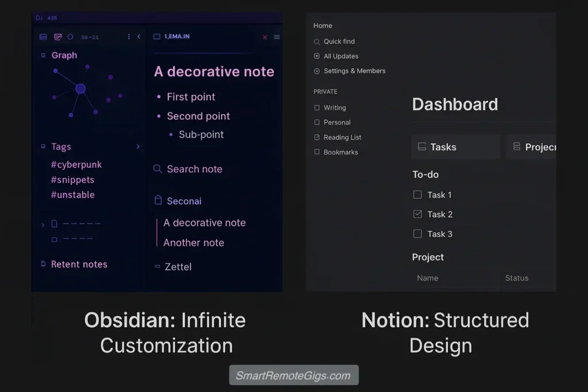The image size is (588, 392).
Task: Open the three-dot more options menu in Obsidian's sidebar
Action: coord(129,36)
